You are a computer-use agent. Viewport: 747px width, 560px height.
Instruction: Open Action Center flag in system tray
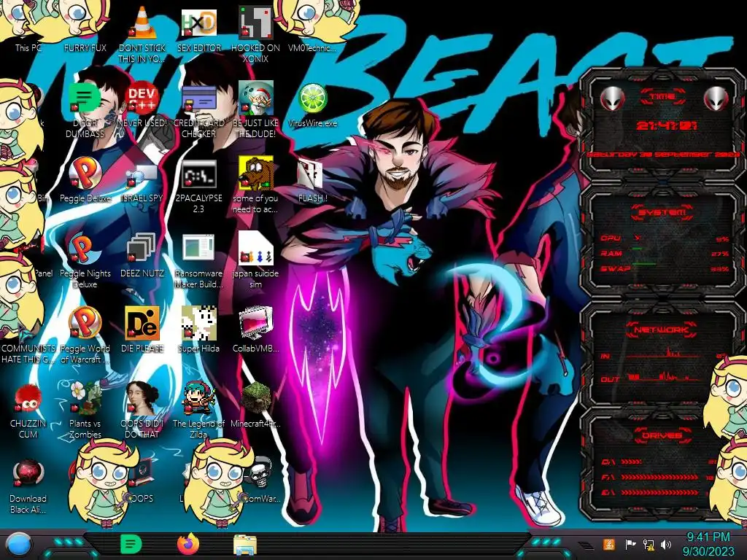click(x=630, y=544)
